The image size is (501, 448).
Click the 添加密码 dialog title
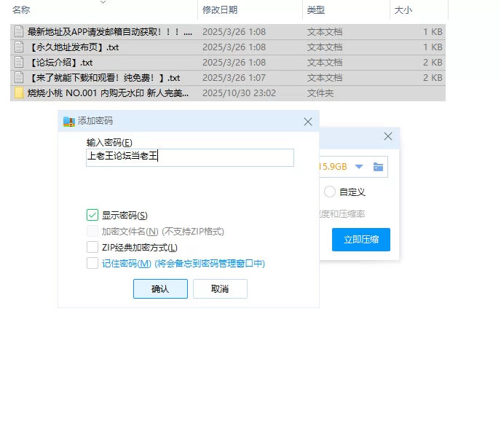pos(95,121)
